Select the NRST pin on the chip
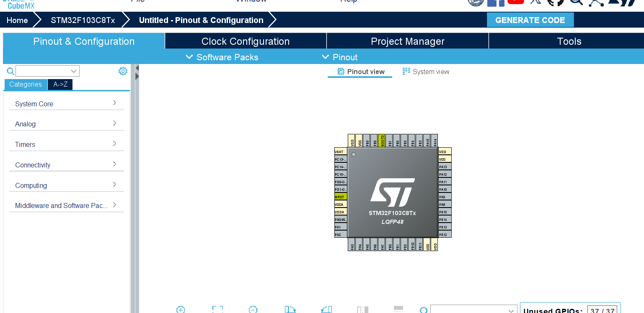The height and width of the screenshot is (313, 644). (x=341, y=197)
